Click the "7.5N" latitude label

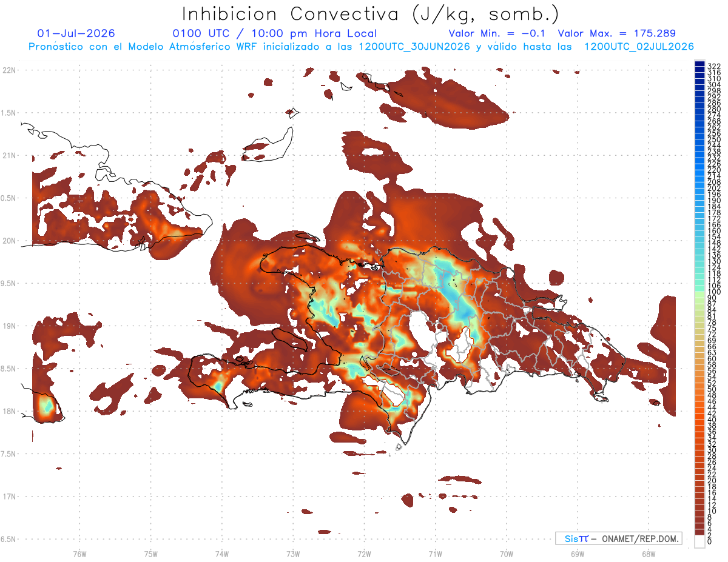click(9, 454)
